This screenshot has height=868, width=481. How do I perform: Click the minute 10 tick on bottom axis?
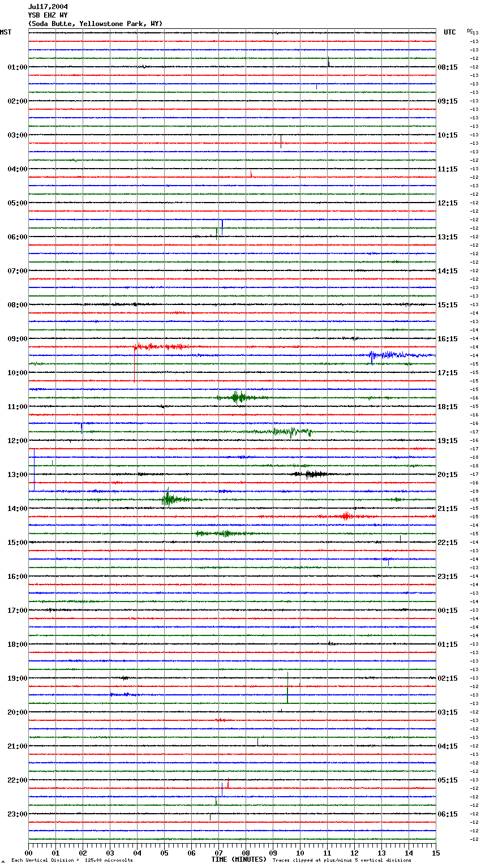coord(300,853)
